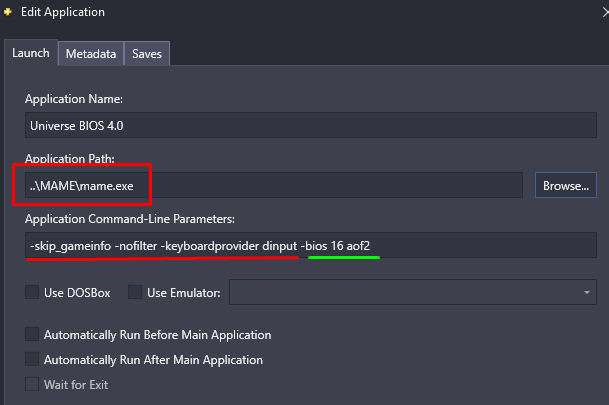The height and width of the screenshot is (405, 609).
Task: Tick the Use Emulator checkbox
Action: click(x=135, y=292)
